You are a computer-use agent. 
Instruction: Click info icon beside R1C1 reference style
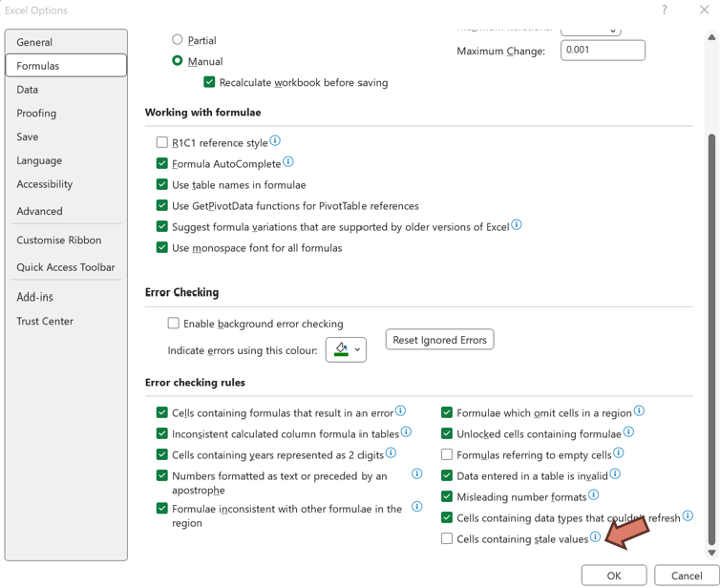point(275,141)
